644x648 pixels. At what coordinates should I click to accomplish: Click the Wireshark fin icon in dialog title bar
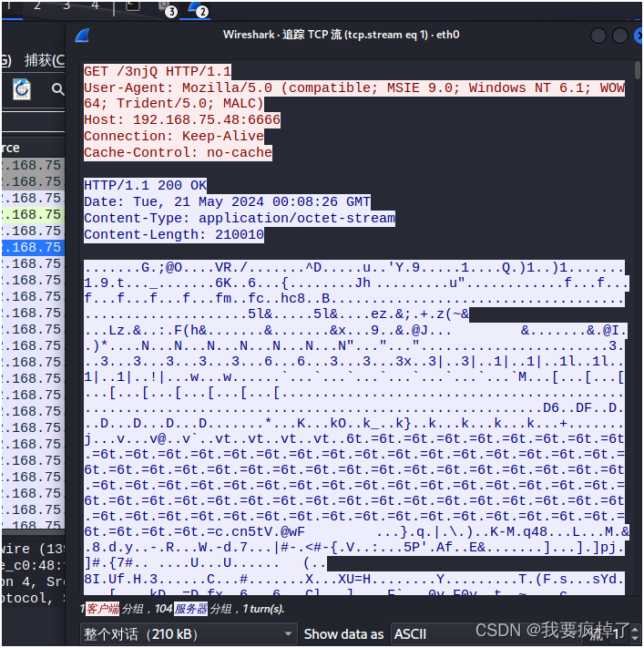pyautogui.click(x=82, y=36)
